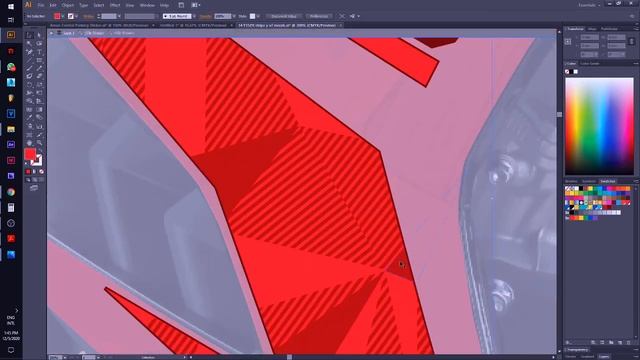The width and height of the screenshot is (640, 360).
Task: Select the Lasso tool
Action: 39,43
